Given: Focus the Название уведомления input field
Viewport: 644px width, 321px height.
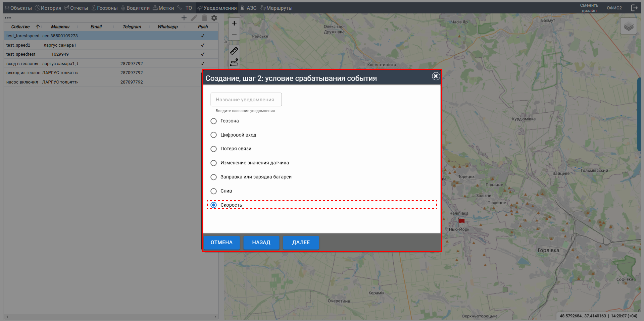Looking at the screenshot, I should point(246,100).
